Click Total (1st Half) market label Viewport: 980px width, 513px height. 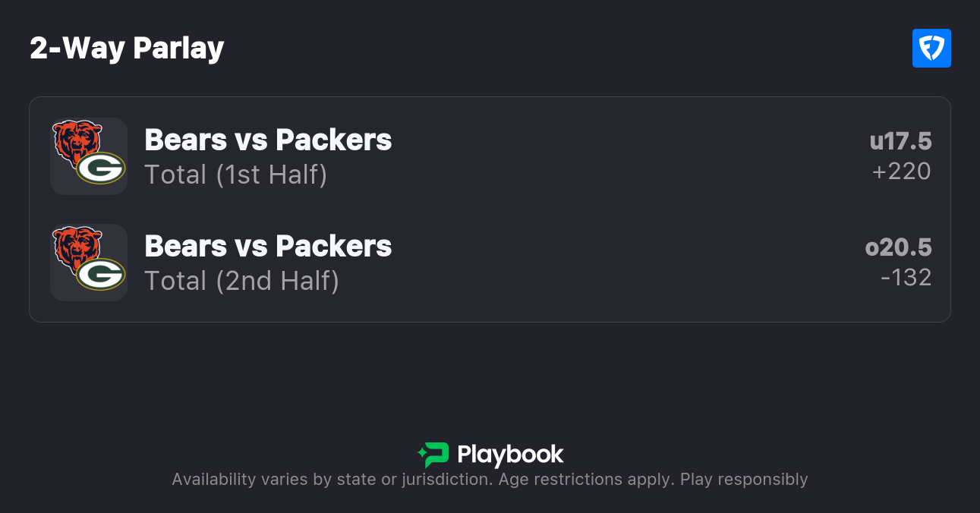235,175
